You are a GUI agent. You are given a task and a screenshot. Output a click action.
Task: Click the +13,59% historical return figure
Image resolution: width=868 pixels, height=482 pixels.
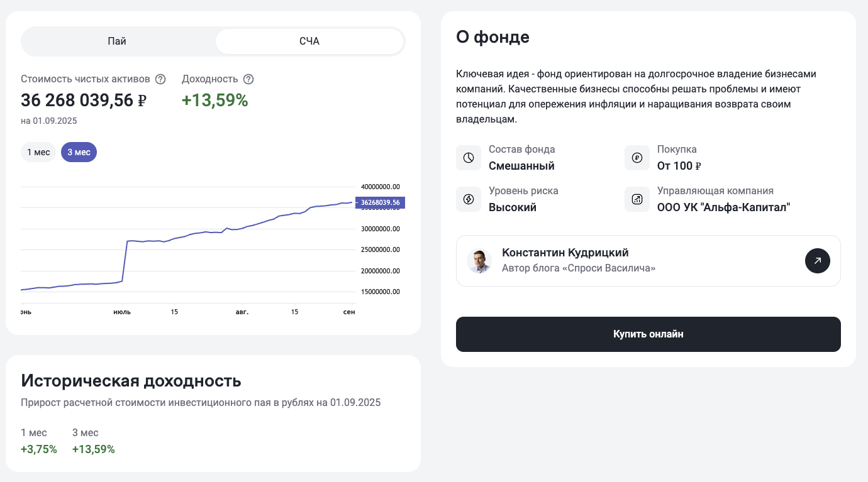click(93, 449)
